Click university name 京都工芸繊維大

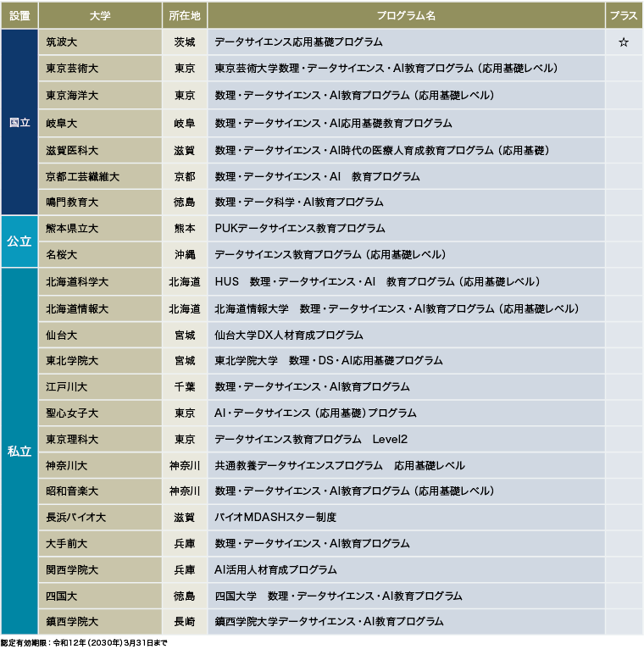point(83,177)
